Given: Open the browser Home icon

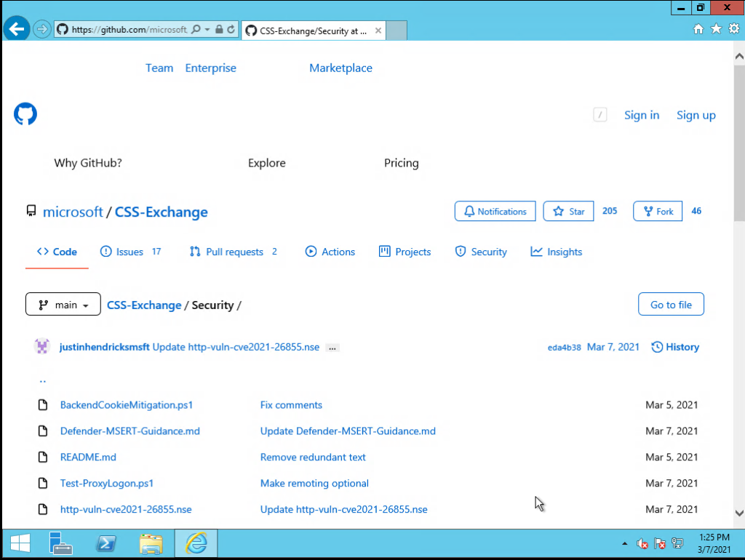Looking at the screenshot, I should pos(698,29).
